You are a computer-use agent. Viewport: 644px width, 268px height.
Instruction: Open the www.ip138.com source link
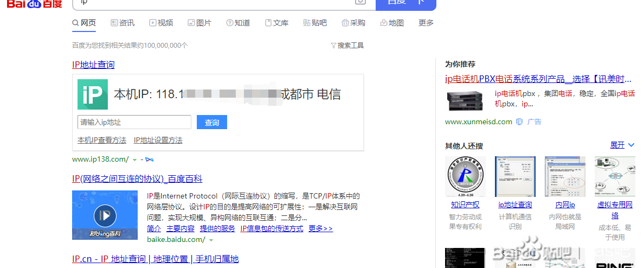(x=101, y=159)
